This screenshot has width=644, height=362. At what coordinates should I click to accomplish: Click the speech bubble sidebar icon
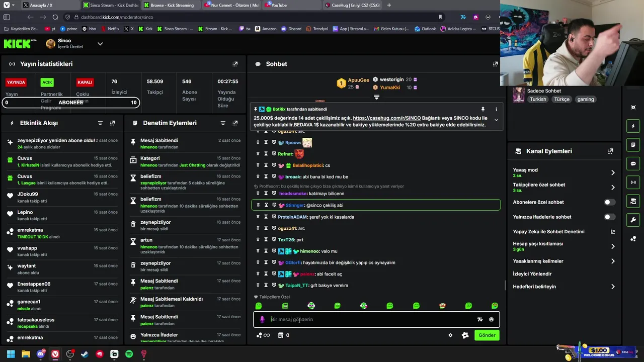(x=633, y=163)
